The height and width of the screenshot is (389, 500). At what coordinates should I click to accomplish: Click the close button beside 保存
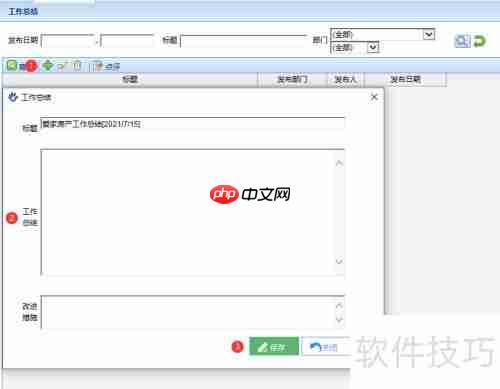[326, 346]
